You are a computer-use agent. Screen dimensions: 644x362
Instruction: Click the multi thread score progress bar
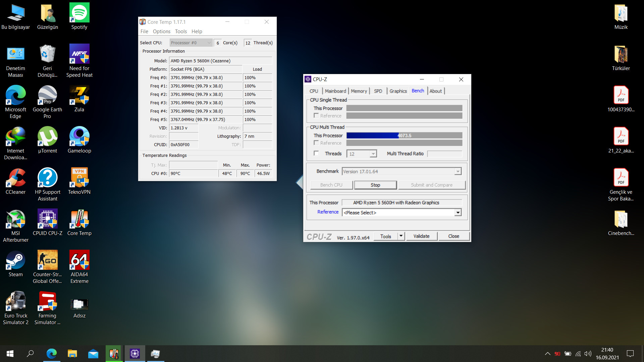point(404,135)
